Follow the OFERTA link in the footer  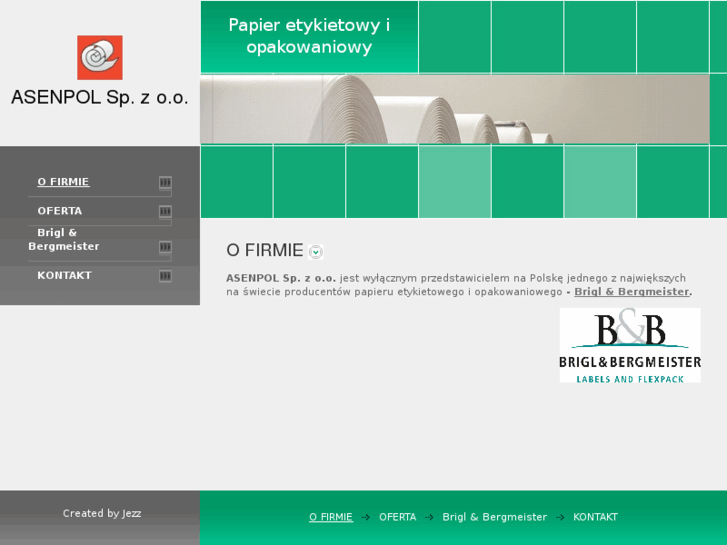click(397, 517)
